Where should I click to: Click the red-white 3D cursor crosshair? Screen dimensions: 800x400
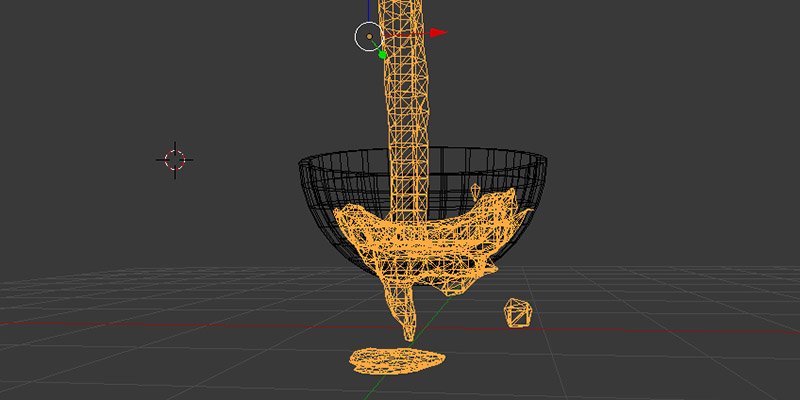pos(174,160)
